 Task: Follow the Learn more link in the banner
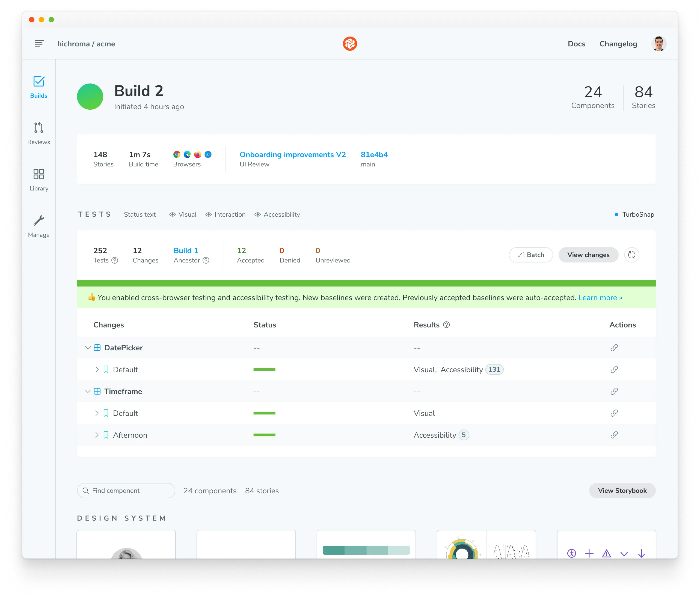click(x=600, y=297)
